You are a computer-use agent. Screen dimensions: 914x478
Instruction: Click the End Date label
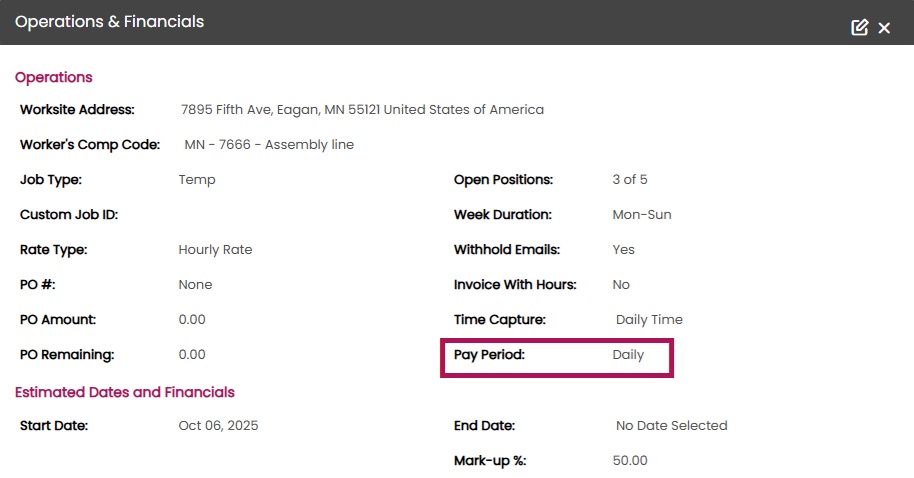(484, 426)
